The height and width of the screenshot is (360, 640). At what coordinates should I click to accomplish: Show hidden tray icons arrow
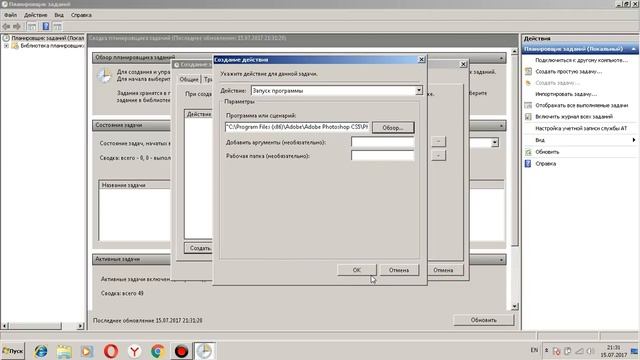point(547,350)
